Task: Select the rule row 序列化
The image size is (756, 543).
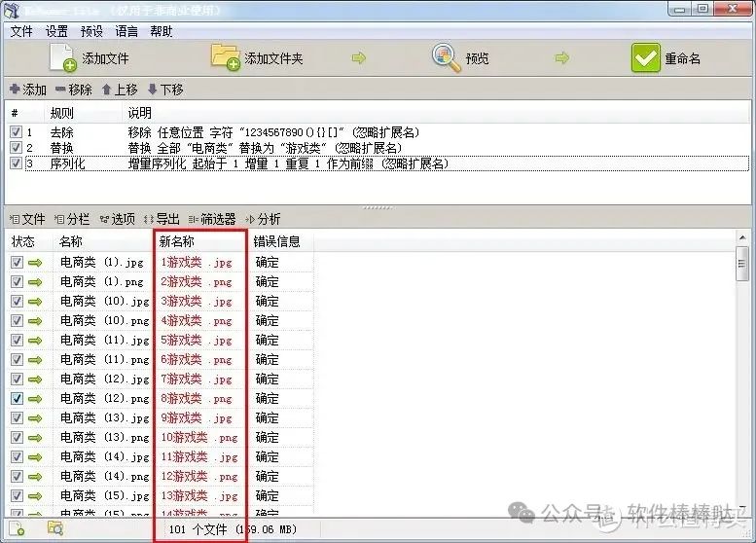Action: coord(378,163)
